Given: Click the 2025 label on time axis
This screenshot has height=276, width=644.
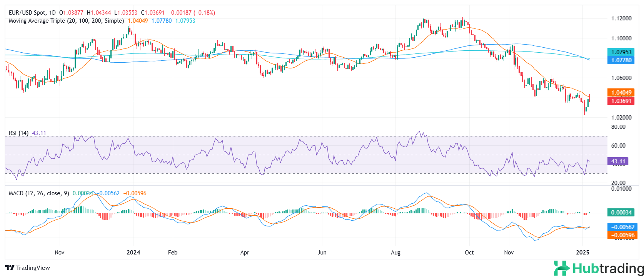Looking at the screenshot, I should (582, 253).
